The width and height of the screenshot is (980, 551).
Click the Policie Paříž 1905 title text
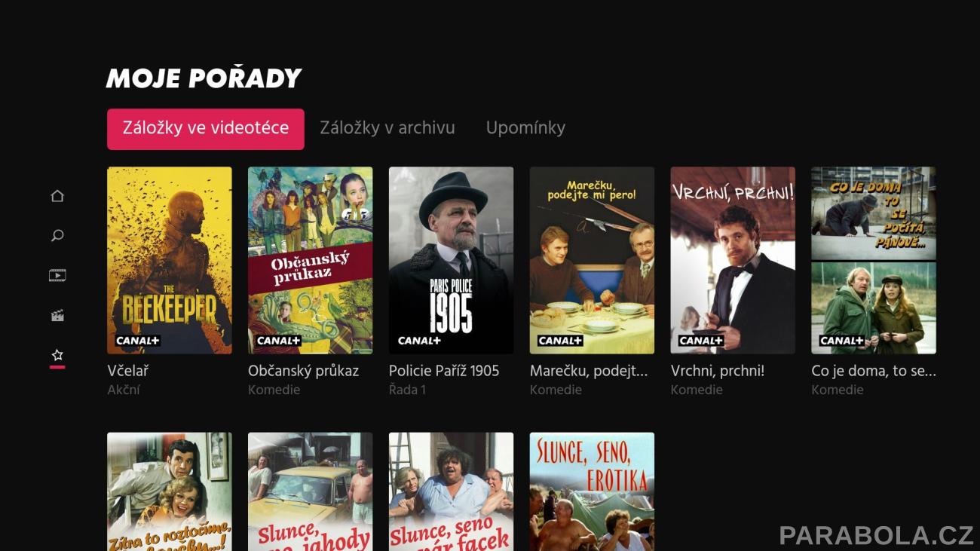tap(444, 371)
